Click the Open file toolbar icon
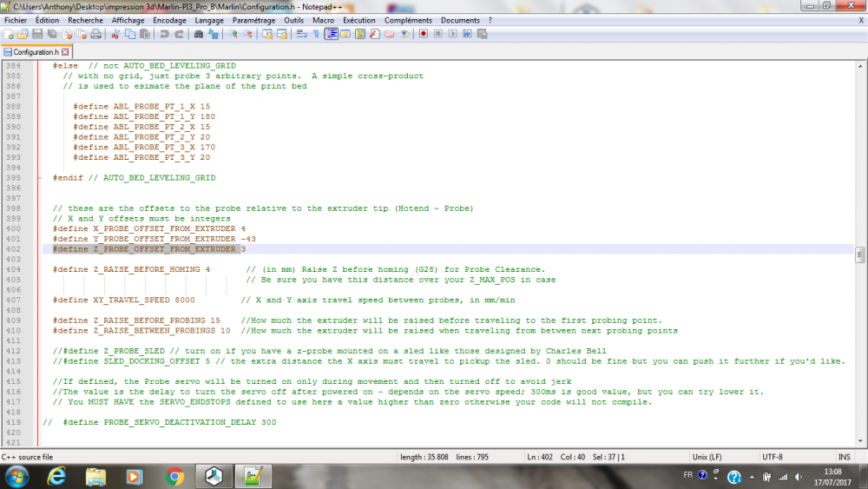Image resolution: width=868 pixels, height=489 pixels. coord(23,35)
